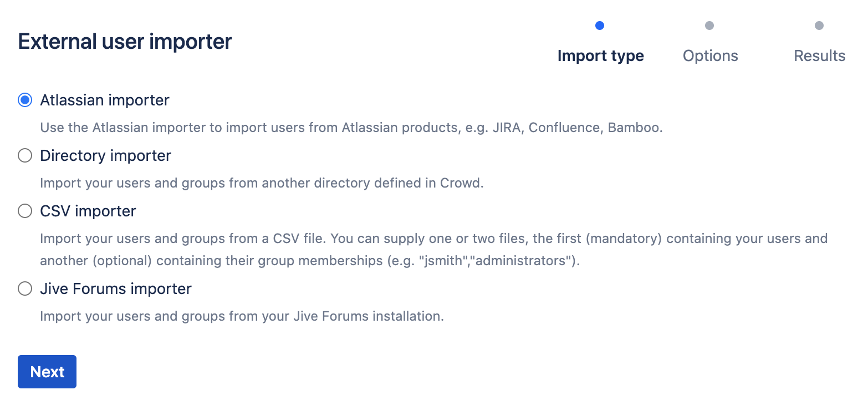This screenshot has height=415, width=868.
Task: Click the blue Import type step dot
Action: point(599,26)
